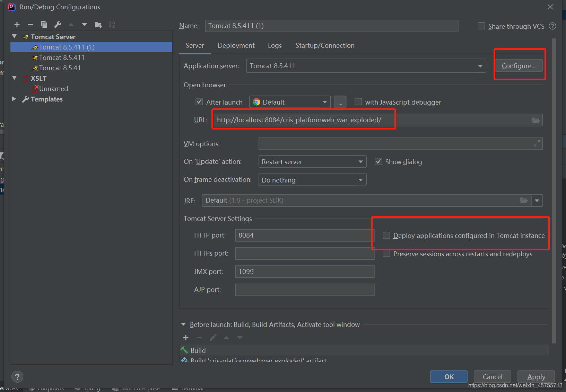Confirm with the OK button
The image size is (566, 392).
point(449,377)
